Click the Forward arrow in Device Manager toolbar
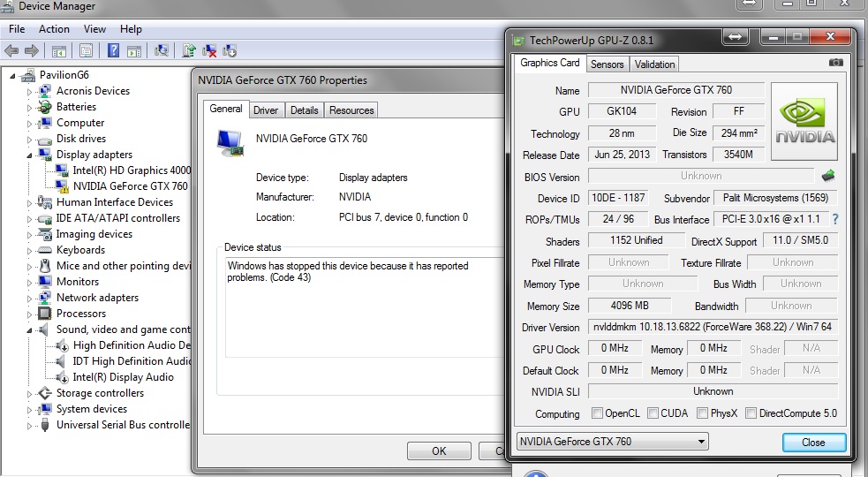The image size is (868, 477). (32, 51)
